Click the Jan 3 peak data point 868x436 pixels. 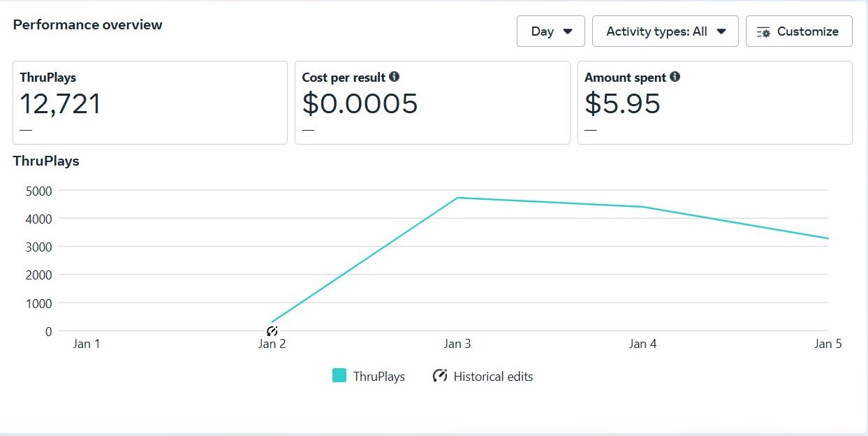(x=457, y=198)
